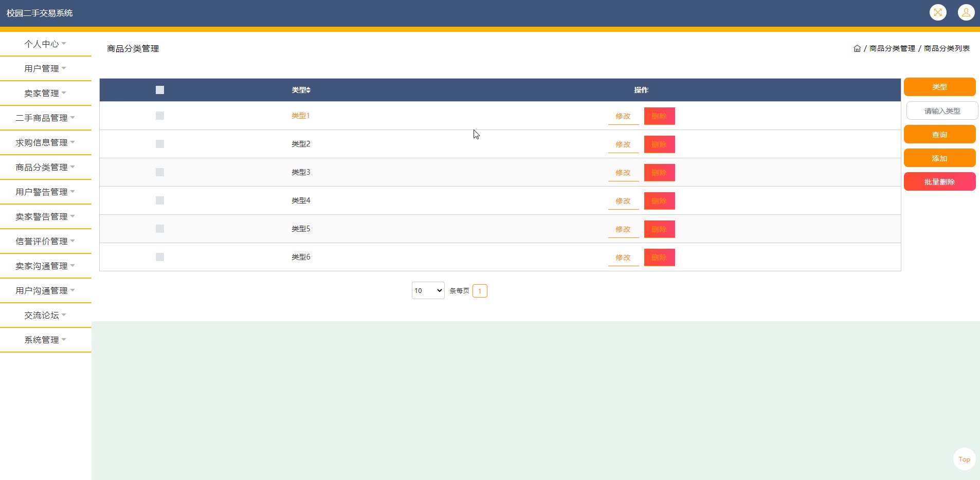Click the orange 添加 add button
980x480 pixels.
939,158
